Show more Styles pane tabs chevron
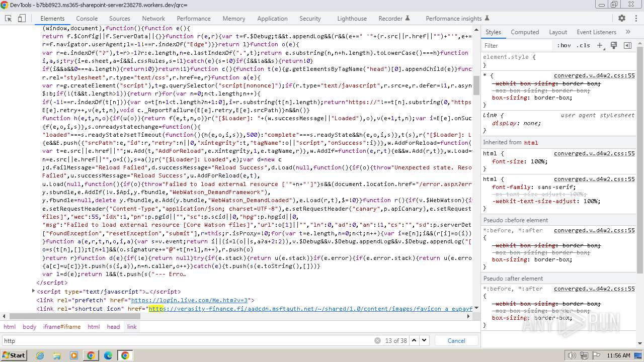 coord(628,32)
